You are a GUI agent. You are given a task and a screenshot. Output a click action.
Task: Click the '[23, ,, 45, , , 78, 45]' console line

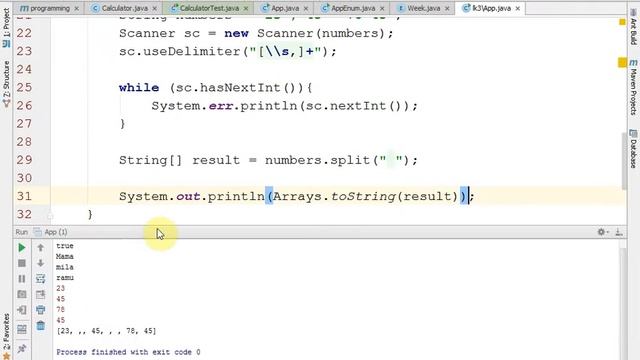click(106, 331)
